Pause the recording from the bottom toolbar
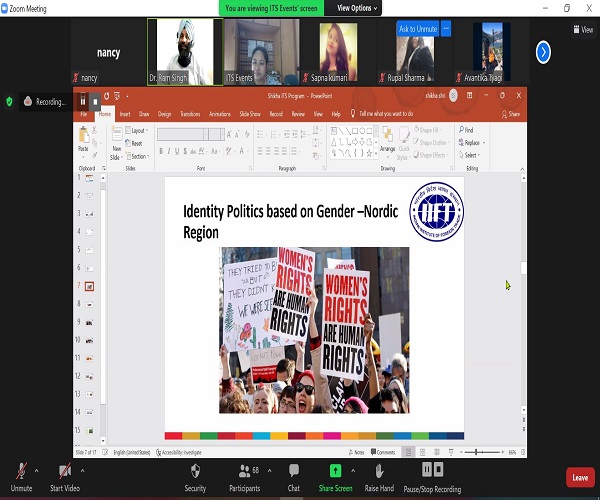Viewport: 600px width, 500px height. point(426,469)
